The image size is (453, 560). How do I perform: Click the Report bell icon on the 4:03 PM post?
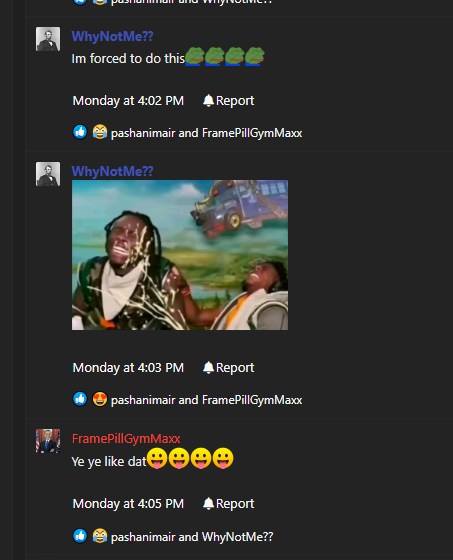click(208, 368)
